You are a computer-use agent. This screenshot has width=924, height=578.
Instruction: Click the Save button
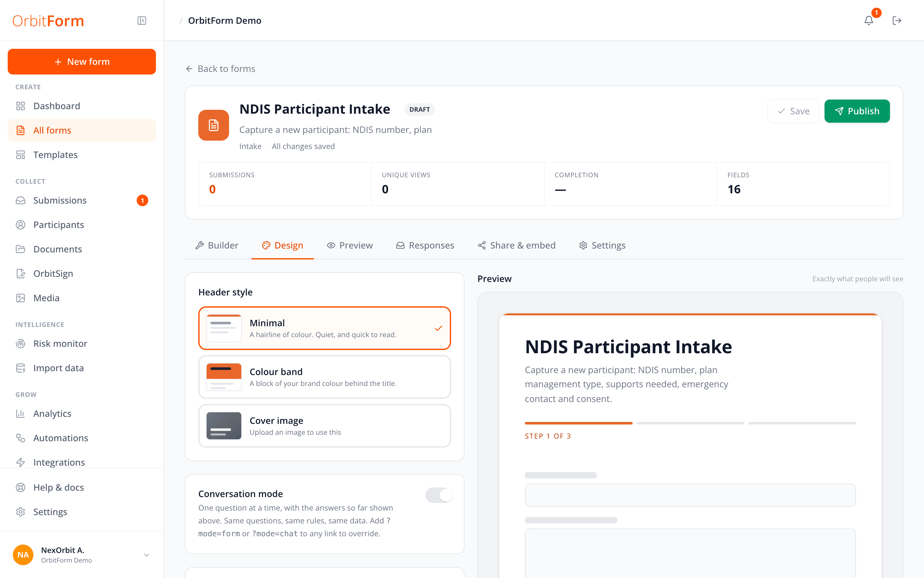click(x=793, y=111)
